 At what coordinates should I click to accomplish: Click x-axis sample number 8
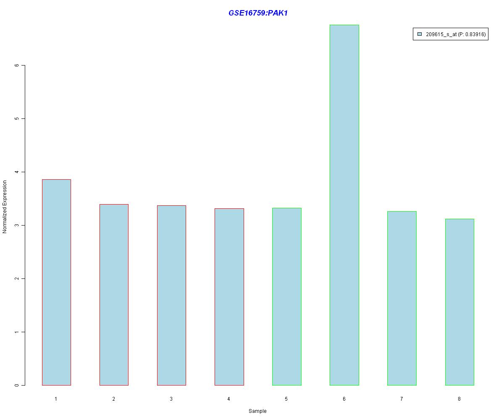point(459,399)
